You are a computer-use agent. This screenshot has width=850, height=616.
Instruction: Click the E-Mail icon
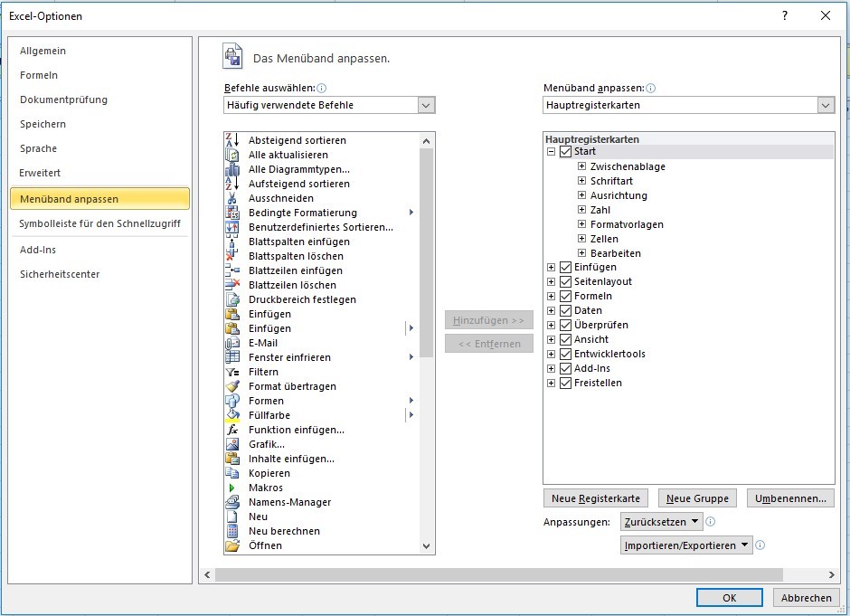(x=232, y=343)
